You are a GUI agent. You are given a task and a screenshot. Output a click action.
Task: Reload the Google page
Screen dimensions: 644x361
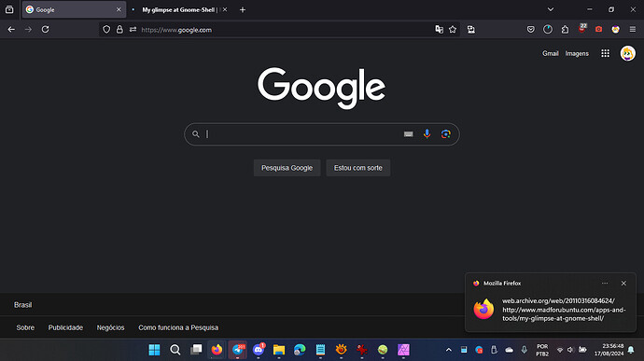45,30
